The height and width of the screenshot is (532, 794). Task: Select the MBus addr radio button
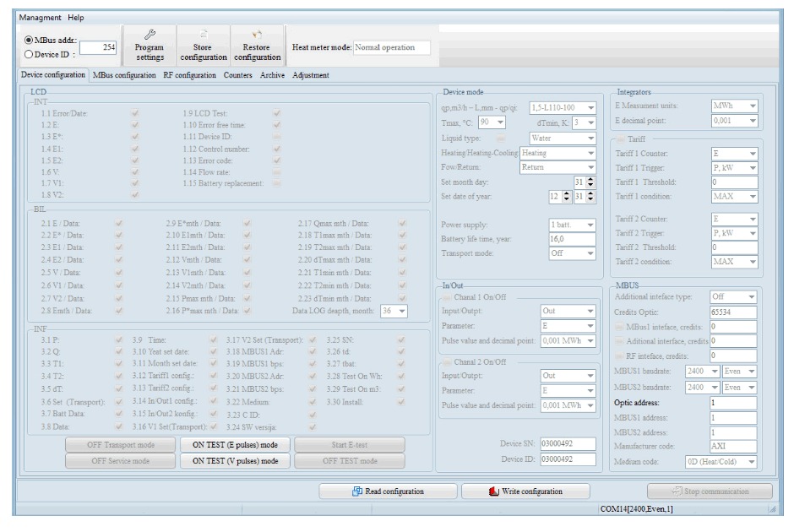point(30,40)
